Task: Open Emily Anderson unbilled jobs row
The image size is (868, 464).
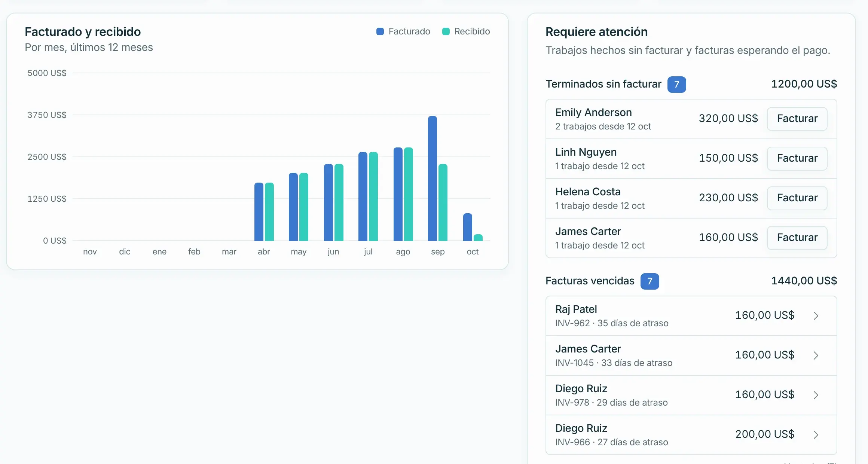Action: pyautogui.click(x=691, y=119)
